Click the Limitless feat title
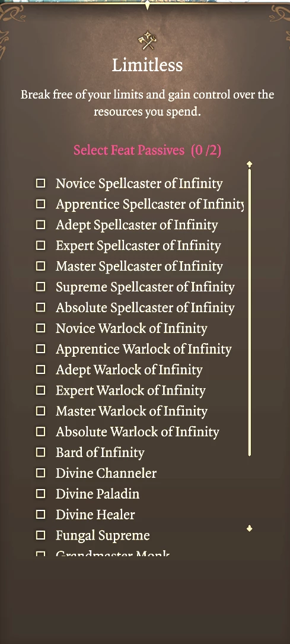Screen dimensions: 290x644 tap(147, 65)
